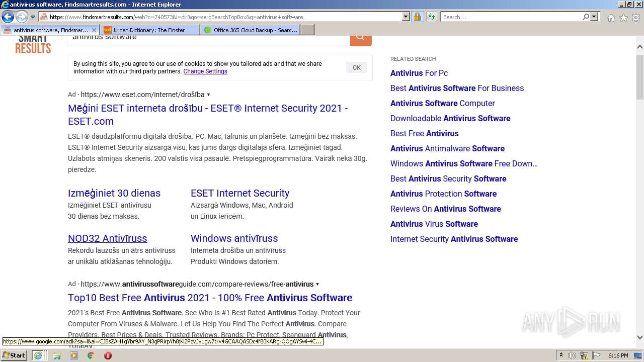Open the media player taskbar icon
This screenshot has height=362, width=644.
coord(74,355)
